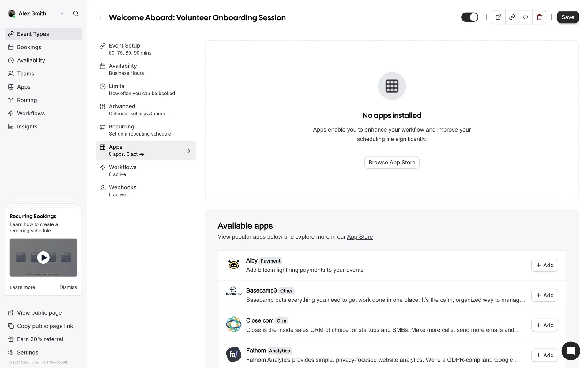588x368 pixels.
Task: Click the chevron on the Apps tab
Action: coord(189,151)
